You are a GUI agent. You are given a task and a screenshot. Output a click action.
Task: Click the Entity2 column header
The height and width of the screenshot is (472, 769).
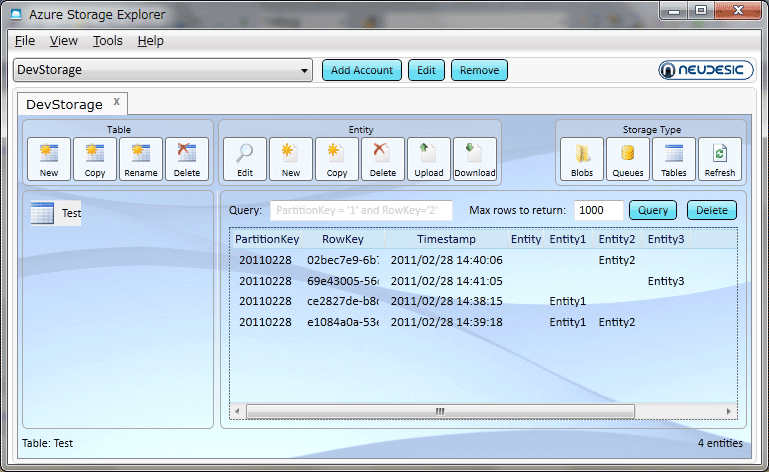616,239
